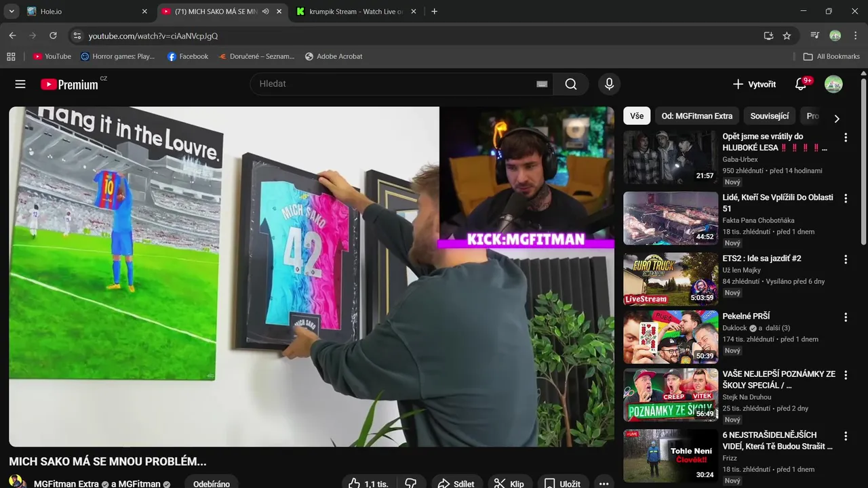The width and height of the screenshot is (868, 488).
Task: Bookmark this page with star icon
Action: pos(787,35)
